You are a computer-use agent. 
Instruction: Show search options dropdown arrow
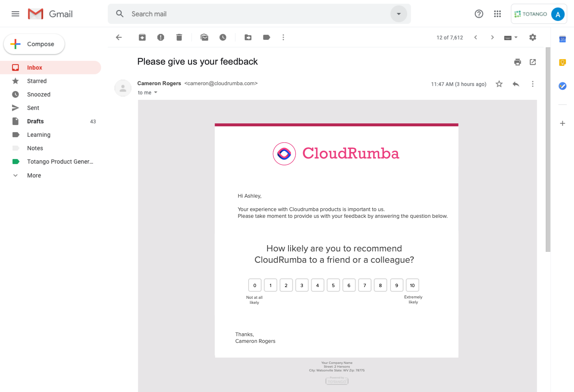(x=398, y=14)
